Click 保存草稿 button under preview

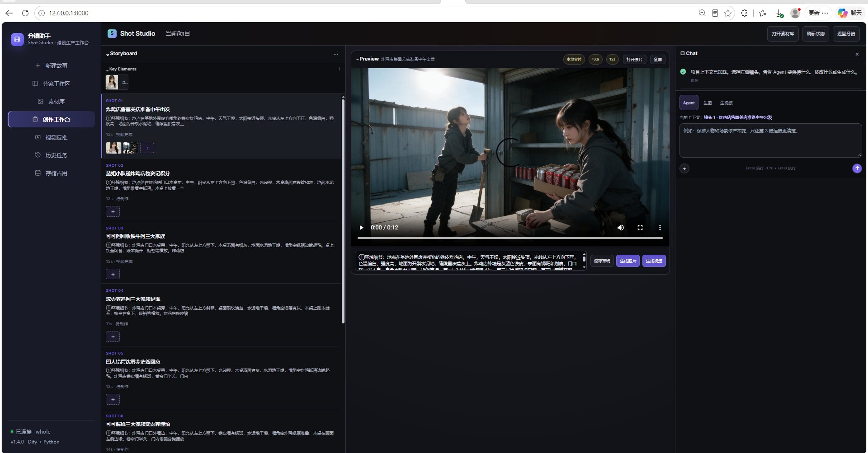(602, 261)
